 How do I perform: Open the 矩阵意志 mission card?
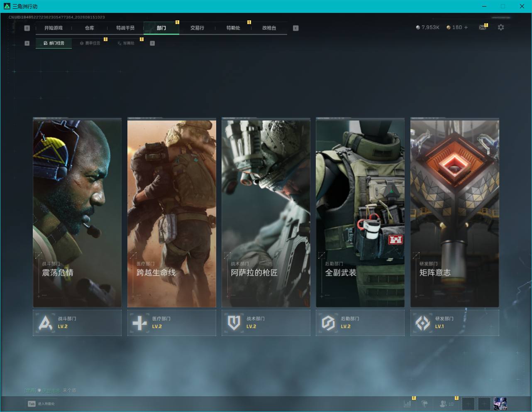tap(455, 213)
